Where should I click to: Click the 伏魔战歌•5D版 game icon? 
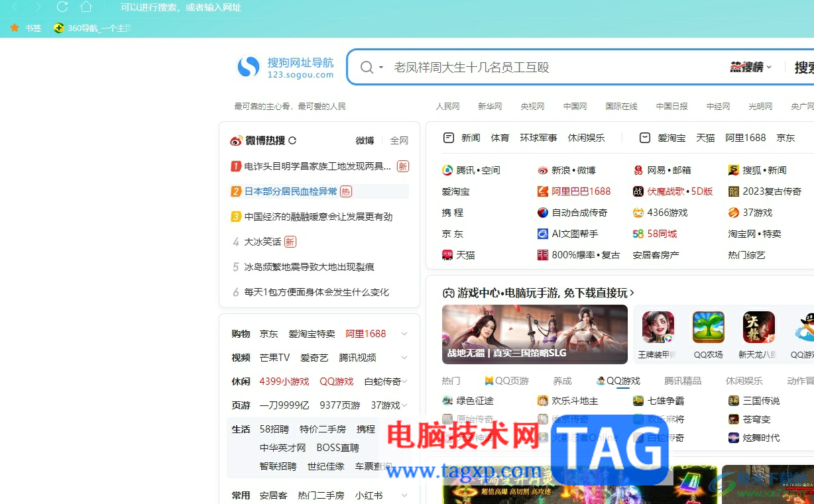(638, 191)
